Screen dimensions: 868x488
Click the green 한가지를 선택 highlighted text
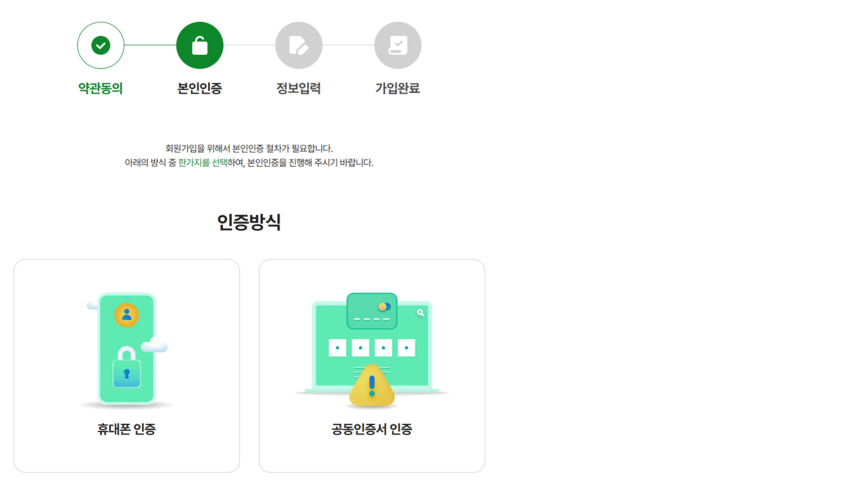click(x=203, y=163)
